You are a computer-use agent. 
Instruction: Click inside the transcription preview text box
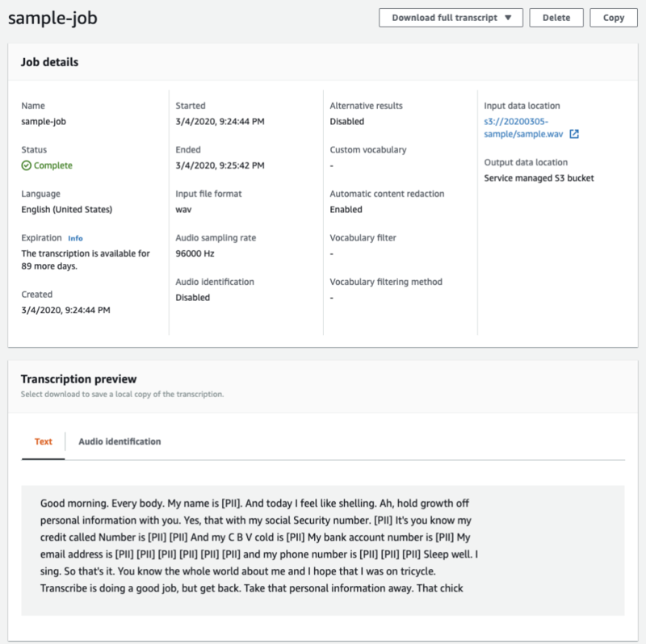point(323,550)
